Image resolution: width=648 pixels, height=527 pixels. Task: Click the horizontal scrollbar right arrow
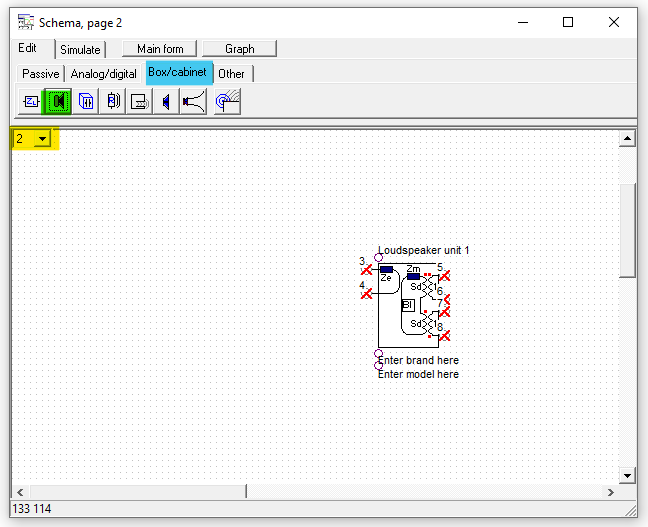pos(611,492)
